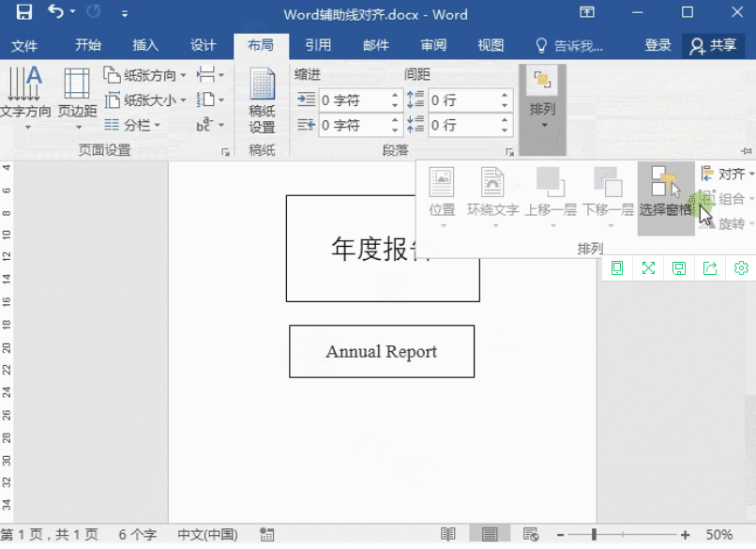756x549 pixels.
Task: Click the zoom slider handle in status bar
Action: 594,534
